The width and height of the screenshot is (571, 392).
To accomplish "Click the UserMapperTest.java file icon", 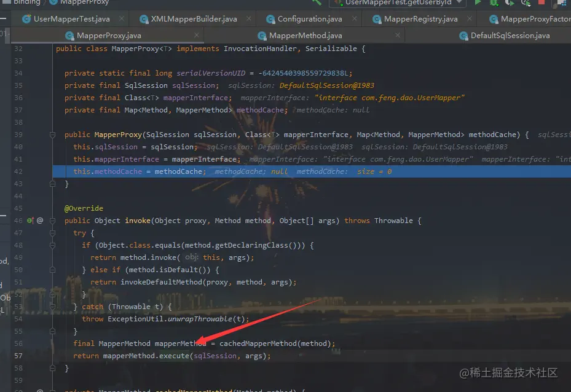I will 26,19.
